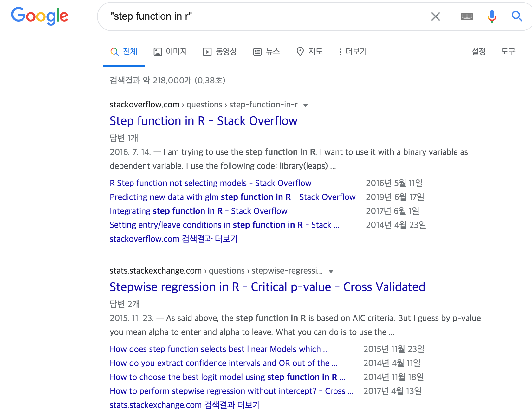The image size is (532, 419).
Task: Click the date '2019년 6월 17일'
Action: pyautogui.click(x=395, y=197)
